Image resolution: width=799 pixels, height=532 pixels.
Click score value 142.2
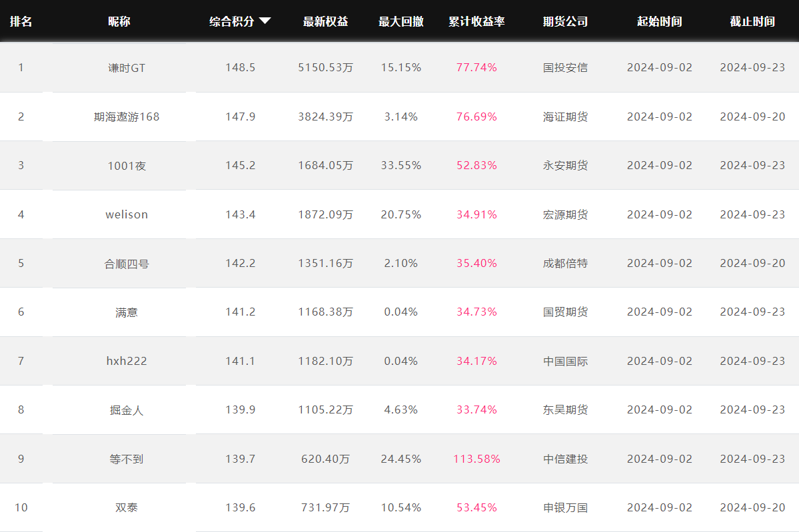tap(240, 263)
